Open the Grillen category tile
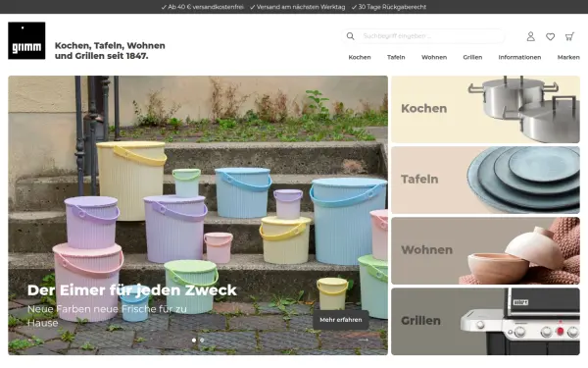The height and width of the screenshot is (368, 588). (x=486, y=322)
